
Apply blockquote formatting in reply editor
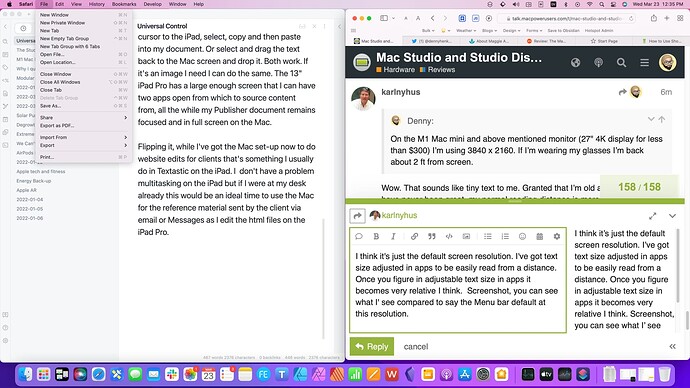[432, 236]
